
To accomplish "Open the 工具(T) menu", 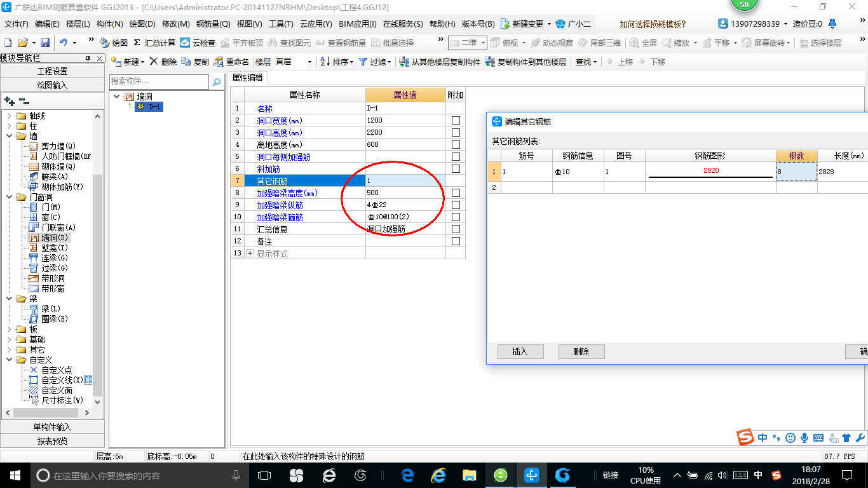I will click(x=281, y=24).
